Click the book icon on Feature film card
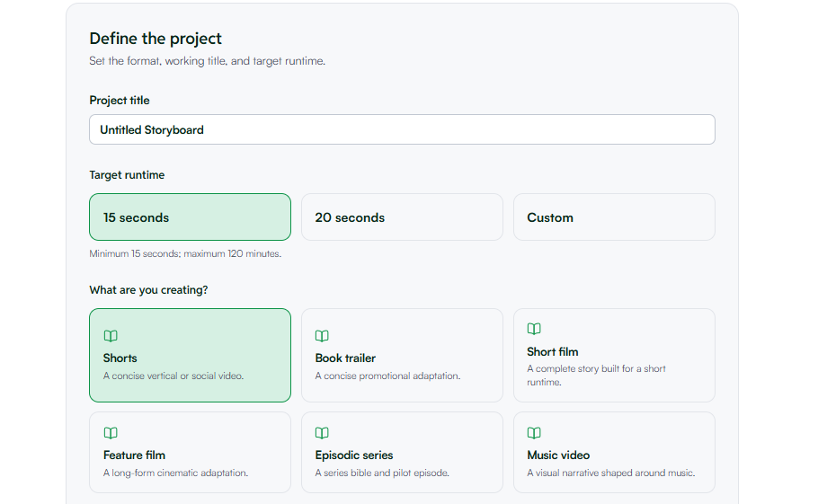Screen dimensions: 827x504 pos(111,433)
